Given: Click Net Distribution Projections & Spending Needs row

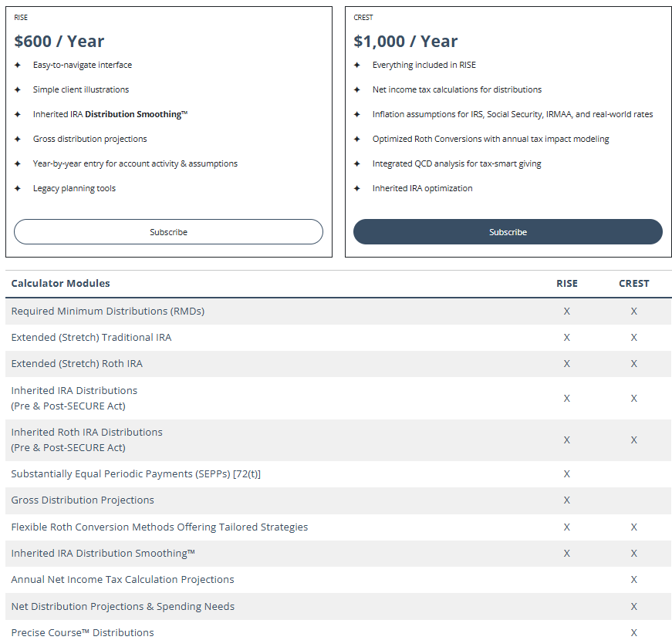Looking at the screenshot, I should coord(123,606).
